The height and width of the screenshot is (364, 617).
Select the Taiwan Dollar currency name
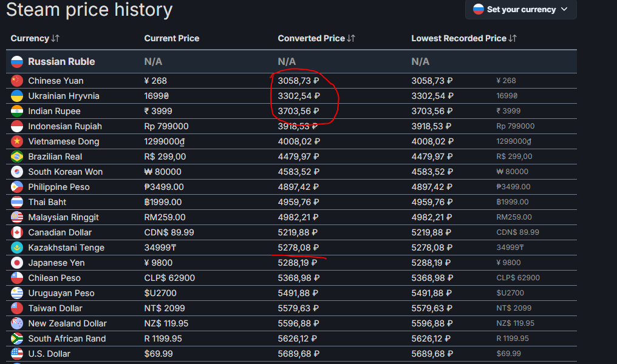[x=55, y=308]
